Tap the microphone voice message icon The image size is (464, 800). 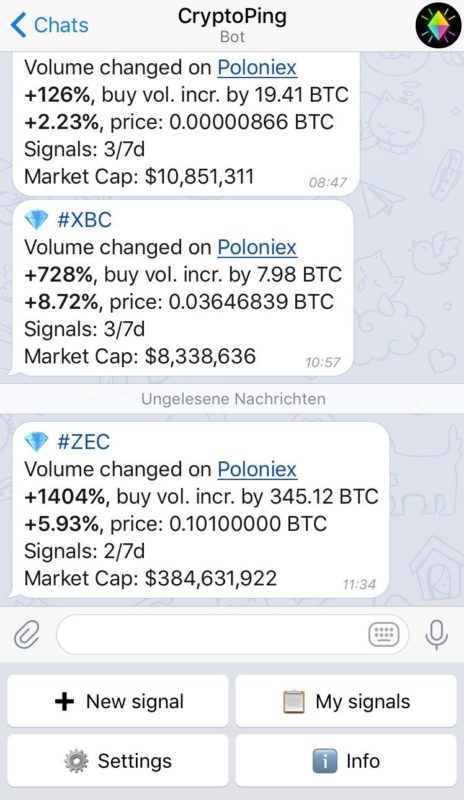[436, 635]
